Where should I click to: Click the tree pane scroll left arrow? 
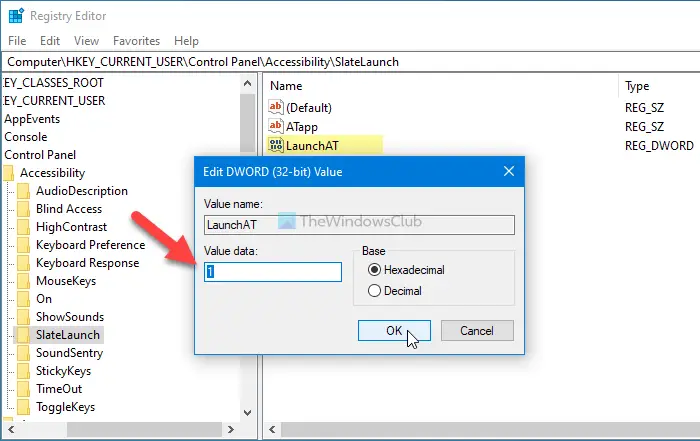[12, 429]
